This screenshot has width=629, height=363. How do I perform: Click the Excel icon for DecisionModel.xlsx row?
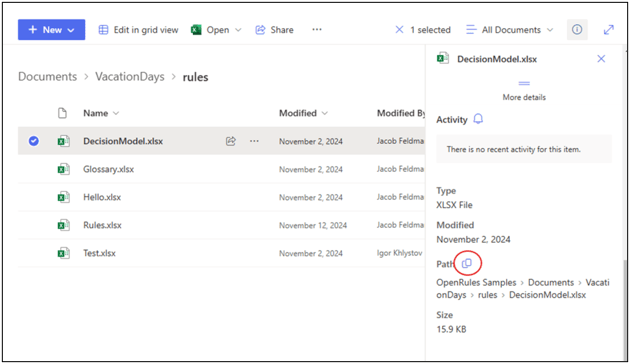click(63, 141)
